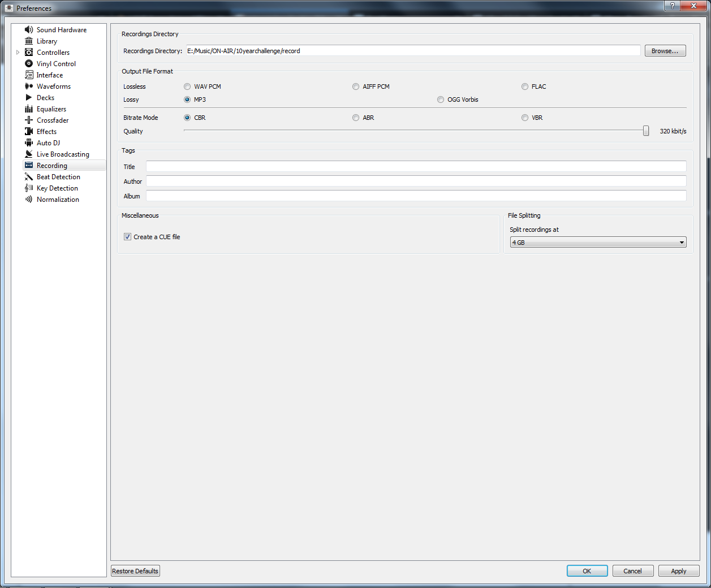
Task: Expand the Controllers tree item
Action: point(18,53)
